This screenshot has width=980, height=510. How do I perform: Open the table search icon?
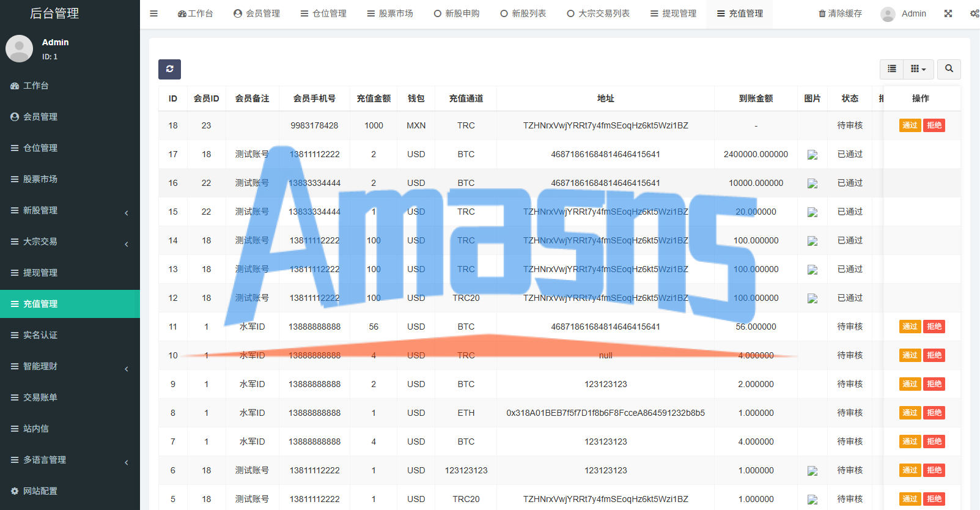(x=949, y=69)
